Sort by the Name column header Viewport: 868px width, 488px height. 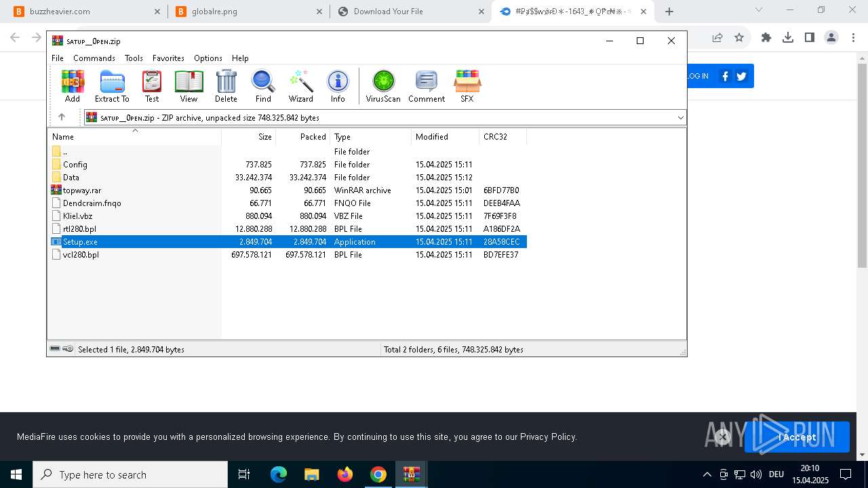coord(134,137)
